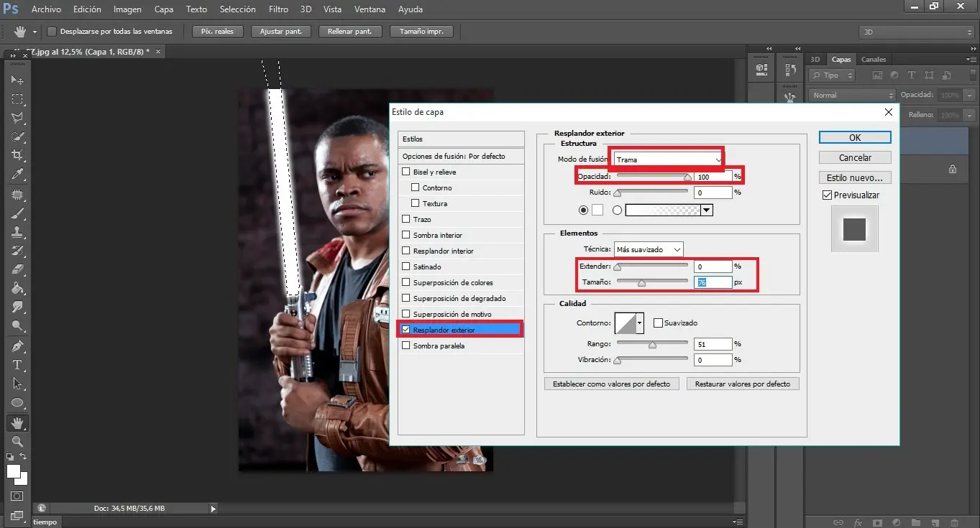Click Restaurar valores por defecto
Image resolution: width=980 pixels, height=528 pixels.
(742, 384)
